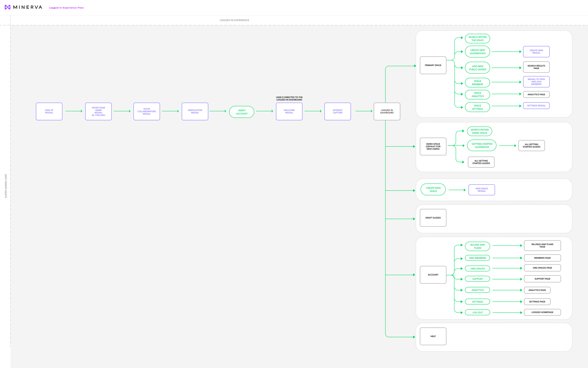Open the Settings Modal node
Screen dimensions: 588x368
coord(536,106)
